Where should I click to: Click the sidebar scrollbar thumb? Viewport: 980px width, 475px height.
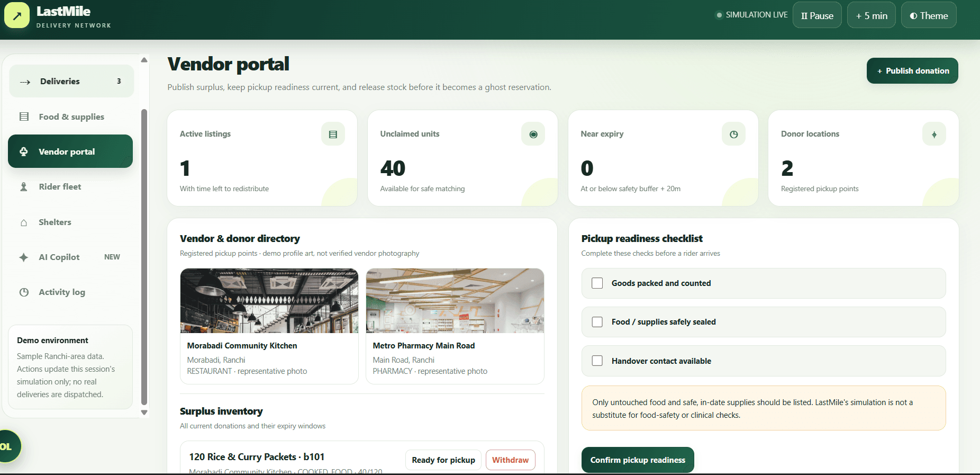pyautogui.click(x=144, y=257)
